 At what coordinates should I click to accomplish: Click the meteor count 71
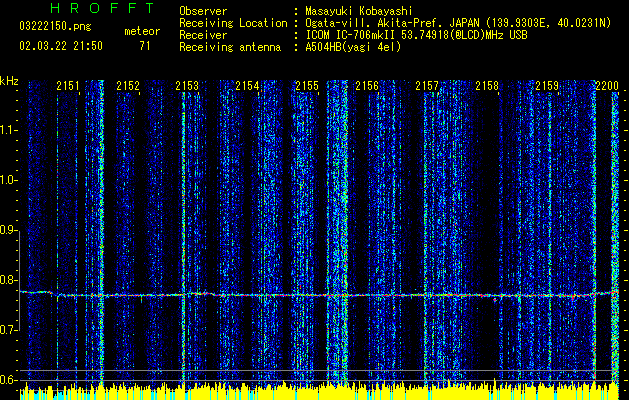[x=145, y=46]
